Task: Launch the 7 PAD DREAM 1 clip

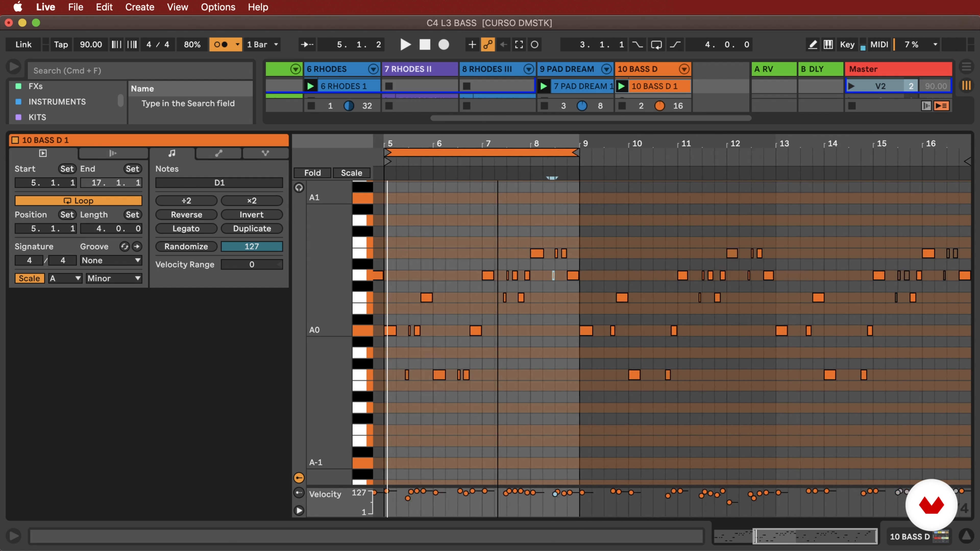Action: [544, 86]
